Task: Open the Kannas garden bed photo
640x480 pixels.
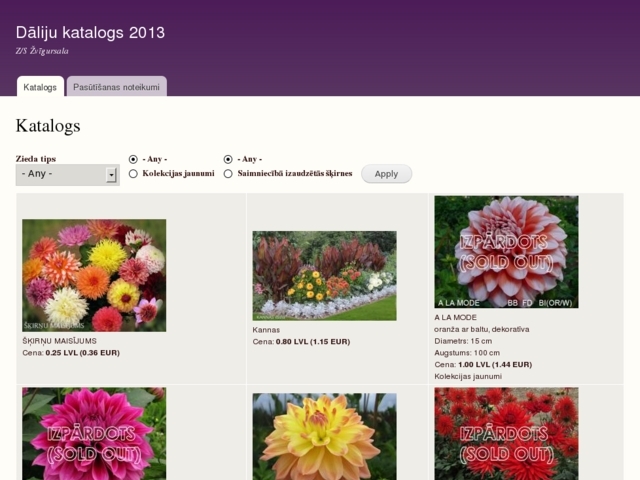Action: point(324,276)
